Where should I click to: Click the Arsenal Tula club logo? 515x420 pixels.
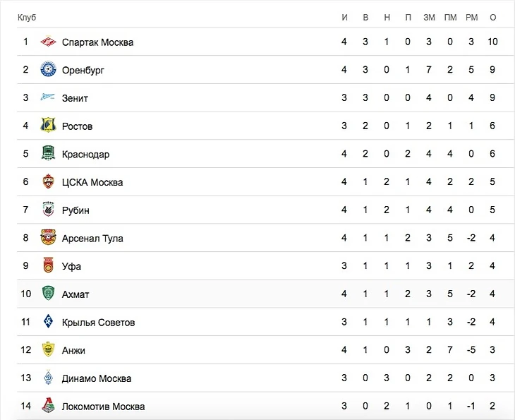pos(48,238)
